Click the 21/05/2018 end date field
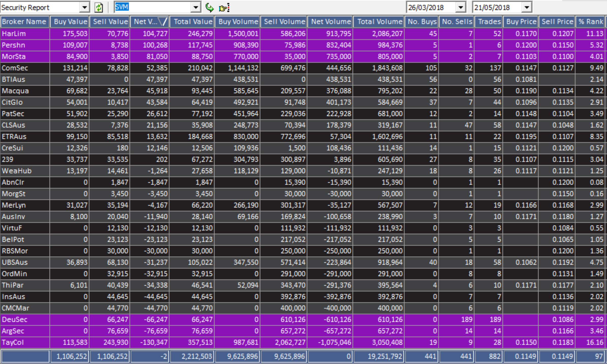Viewport: 607px width, 364px height. (497, 7)
